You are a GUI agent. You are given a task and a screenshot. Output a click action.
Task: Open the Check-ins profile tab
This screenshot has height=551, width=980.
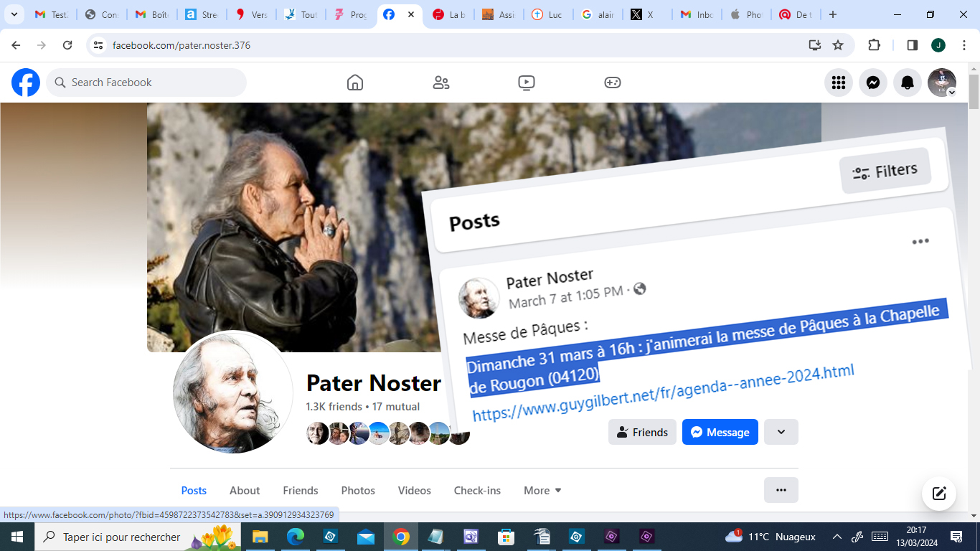pos(477,491)
